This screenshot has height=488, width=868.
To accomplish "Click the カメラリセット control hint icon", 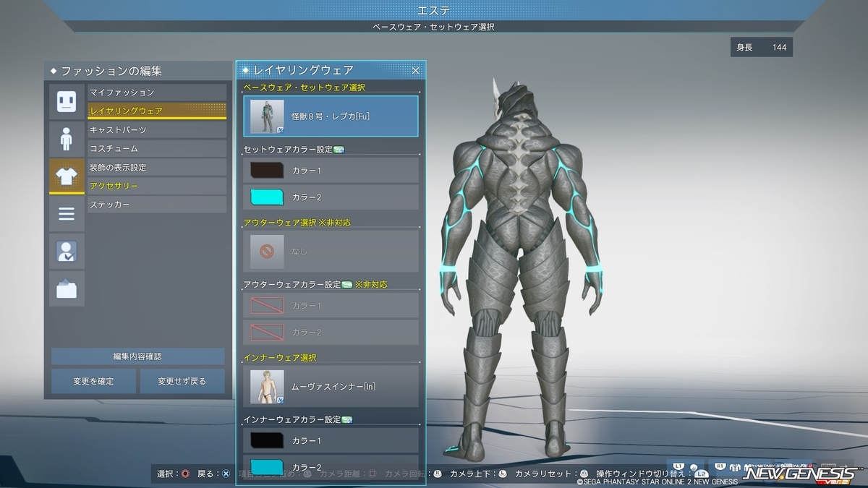I will pyautogui.click(x=583, y=474).
